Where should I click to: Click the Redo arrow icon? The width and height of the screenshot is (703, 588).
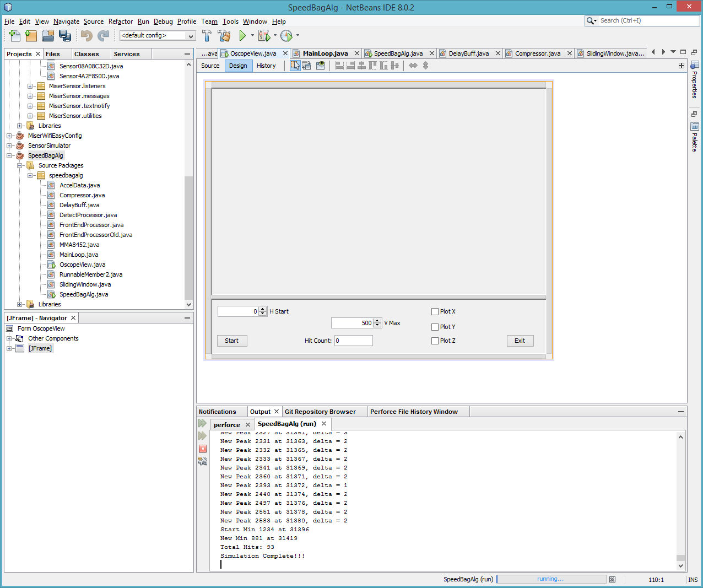(x=103, y=36)
